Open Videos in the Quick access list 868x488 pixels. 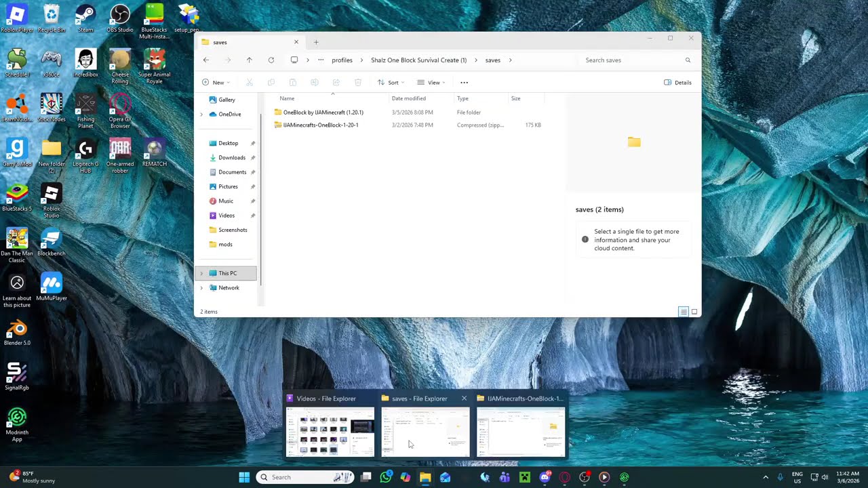226,216
